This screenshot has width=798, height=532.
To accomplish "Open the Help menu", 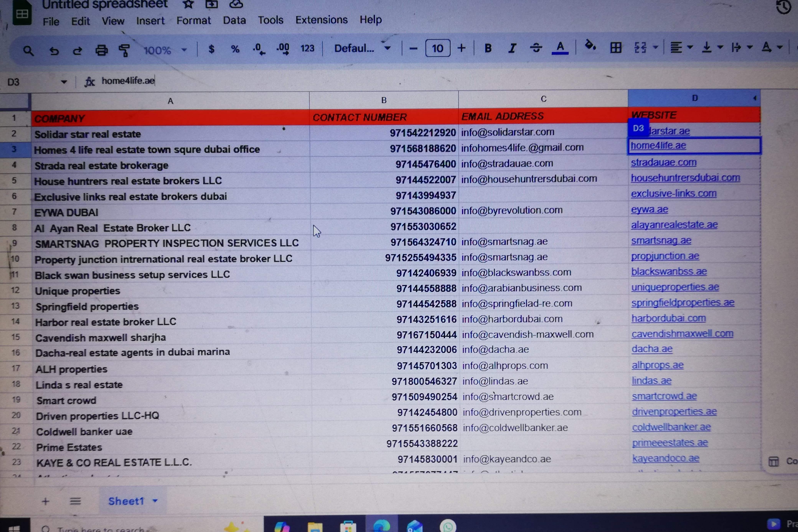I will point(370,20).
